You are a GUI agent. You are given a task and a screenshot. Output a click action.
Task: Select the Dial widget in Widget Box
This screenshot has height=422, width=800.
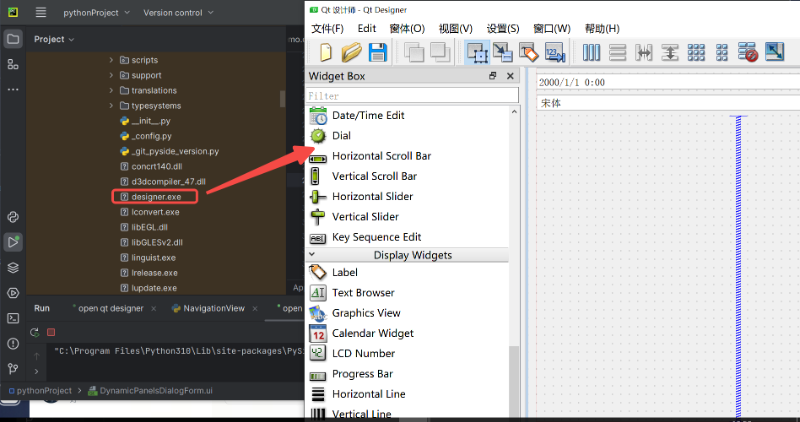pyautogui.click(x=341, y=135)
